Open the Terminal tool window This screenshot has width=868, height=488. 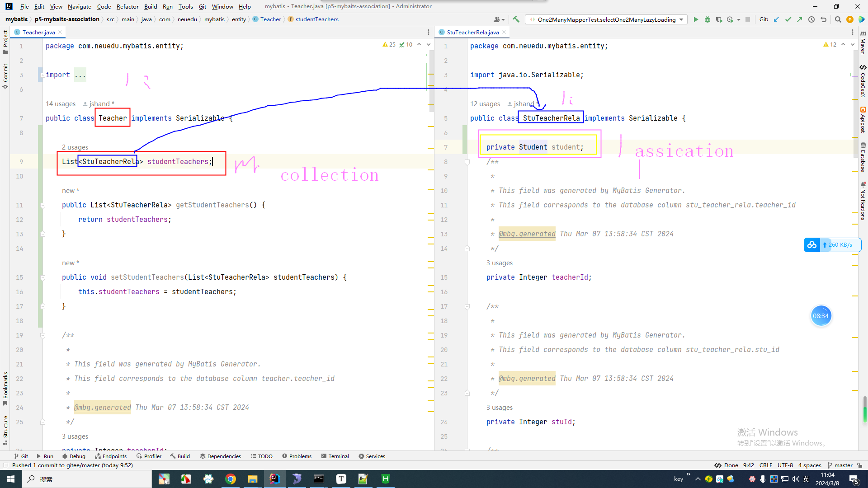click(335, 456)
